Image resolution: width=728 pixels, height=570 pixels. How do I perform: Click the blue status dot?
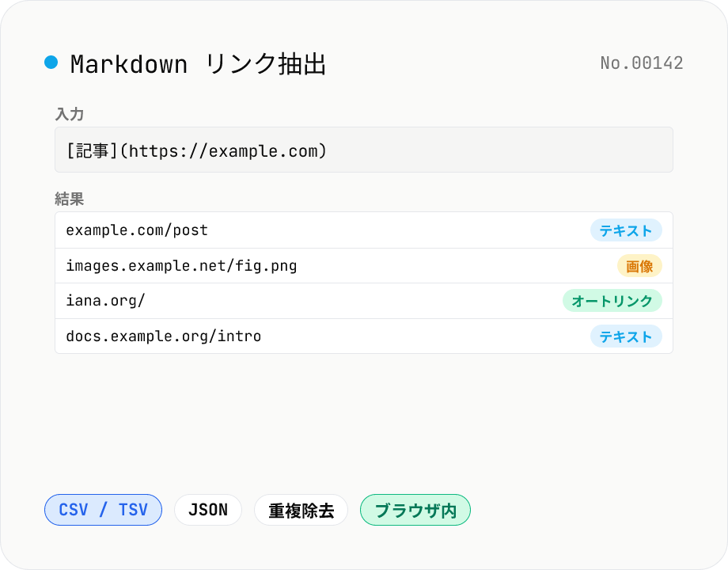click(x=51, y=62)
